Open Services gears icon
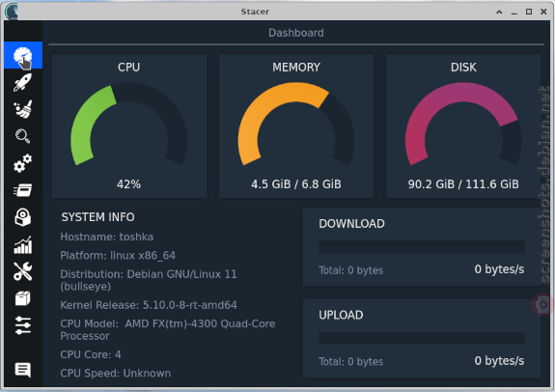This screenshot has height=392, width=555. [23, 163]
